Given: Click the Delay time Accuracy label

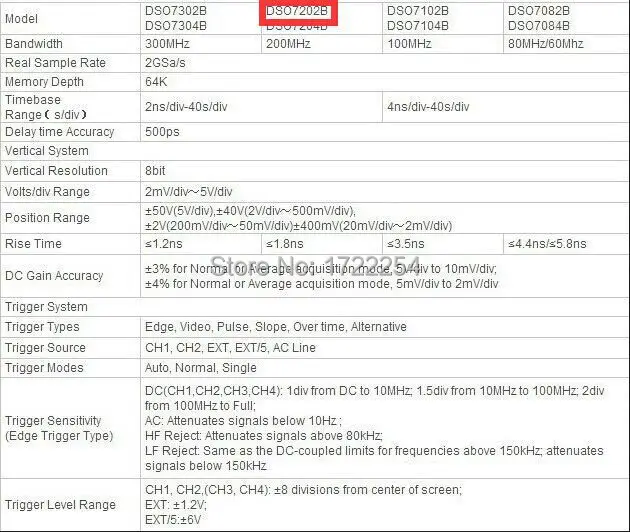Looking at the screenshot, I should click(59, 132).
